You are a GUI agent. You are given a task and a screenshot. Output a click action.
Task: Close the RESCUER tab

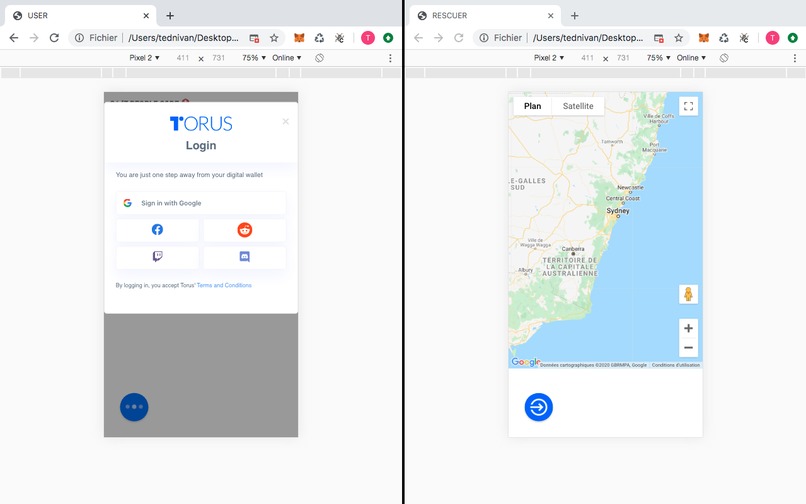(551, 15)
